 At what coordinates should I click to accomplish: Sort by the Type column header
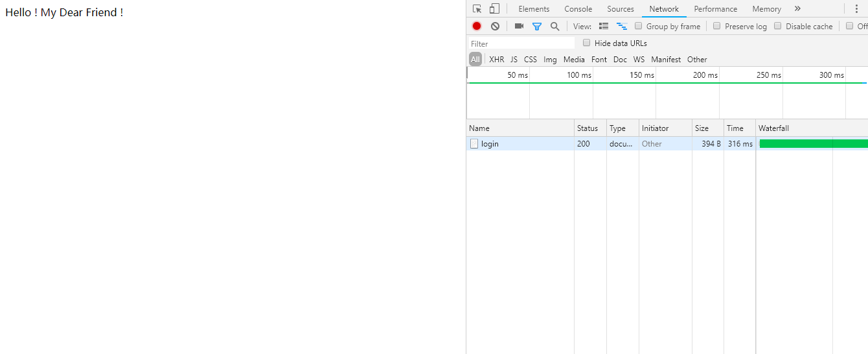622,128
